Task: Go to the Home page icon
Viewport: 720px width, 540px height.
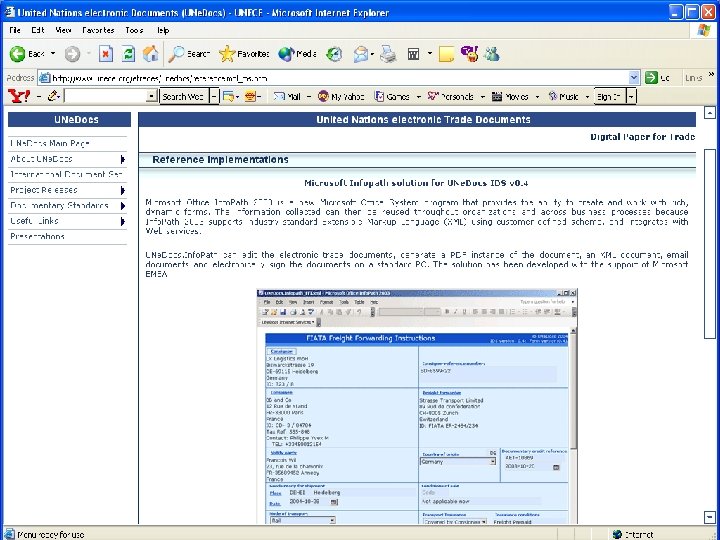Action: tap(151, 54)
